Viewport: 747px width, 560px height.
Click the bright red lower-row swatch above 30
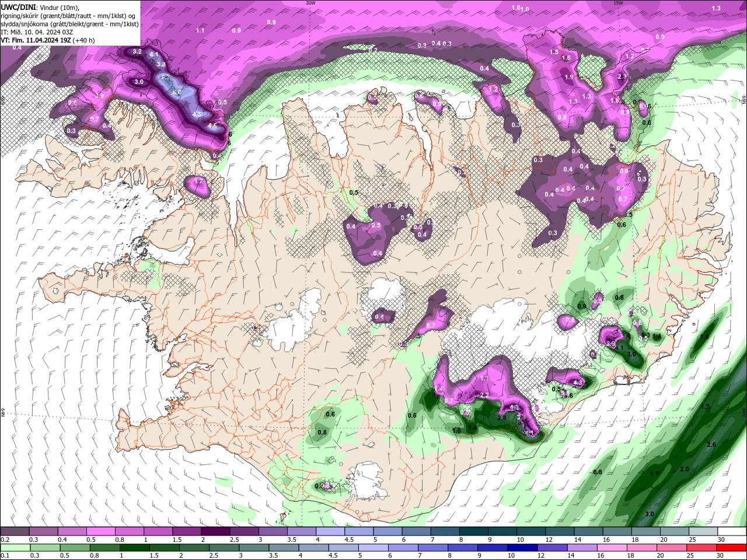point(732,548)
